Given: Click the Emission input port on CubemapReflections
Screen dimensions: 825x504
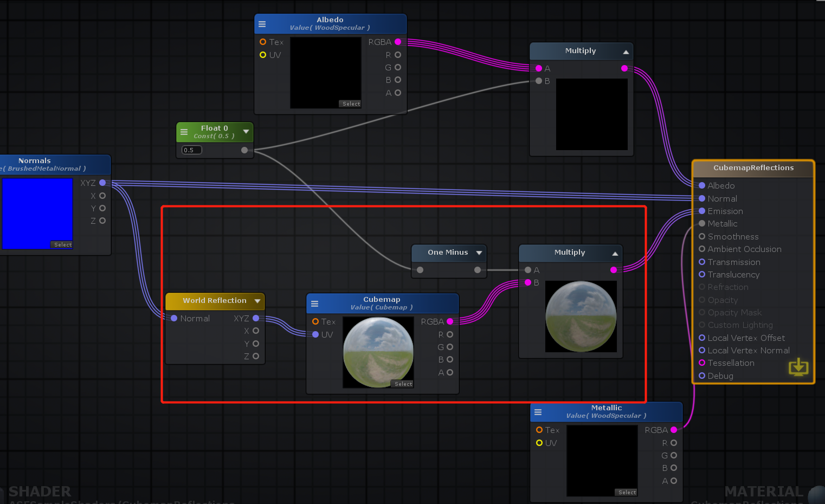Looking at the screenshot, I should point(701,211).
